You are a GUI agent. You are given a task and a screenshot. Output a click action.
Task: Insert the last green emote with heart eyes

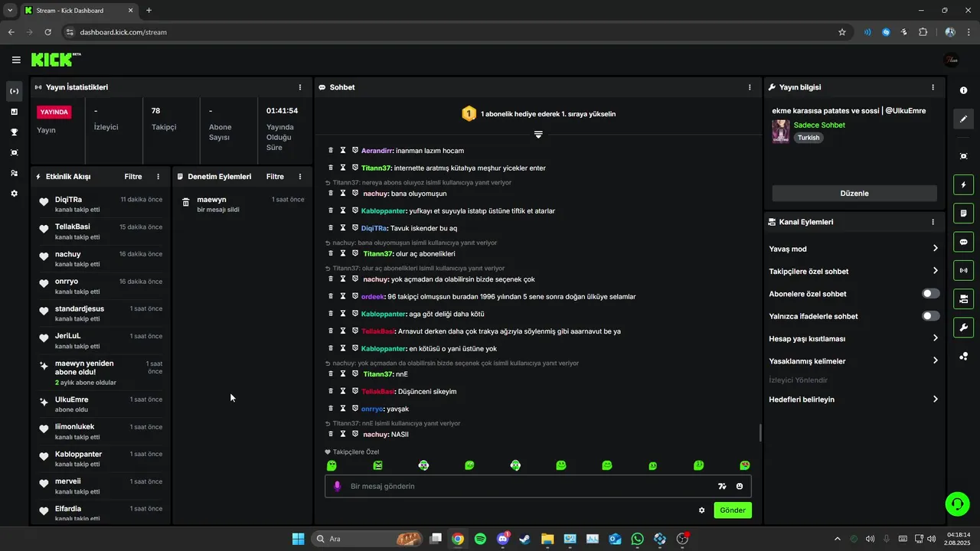click(745, 465)
